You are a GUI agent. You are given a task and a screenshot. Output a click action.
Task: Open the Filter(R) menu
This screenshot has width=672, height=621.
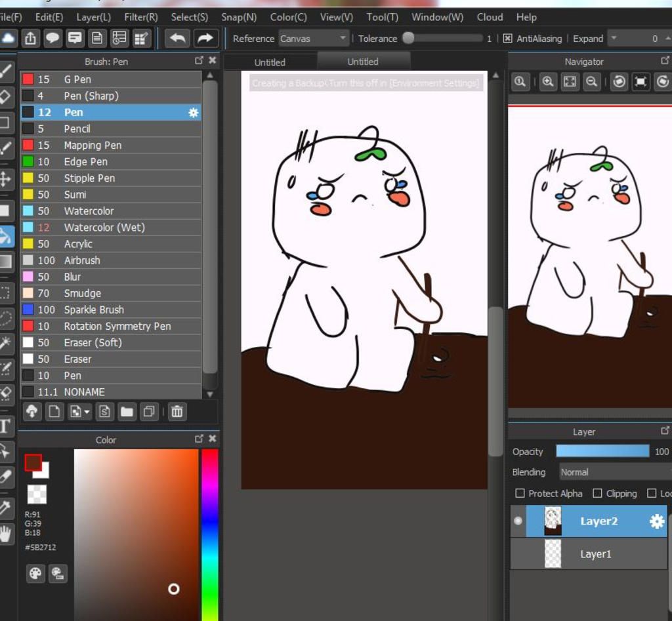141,17
